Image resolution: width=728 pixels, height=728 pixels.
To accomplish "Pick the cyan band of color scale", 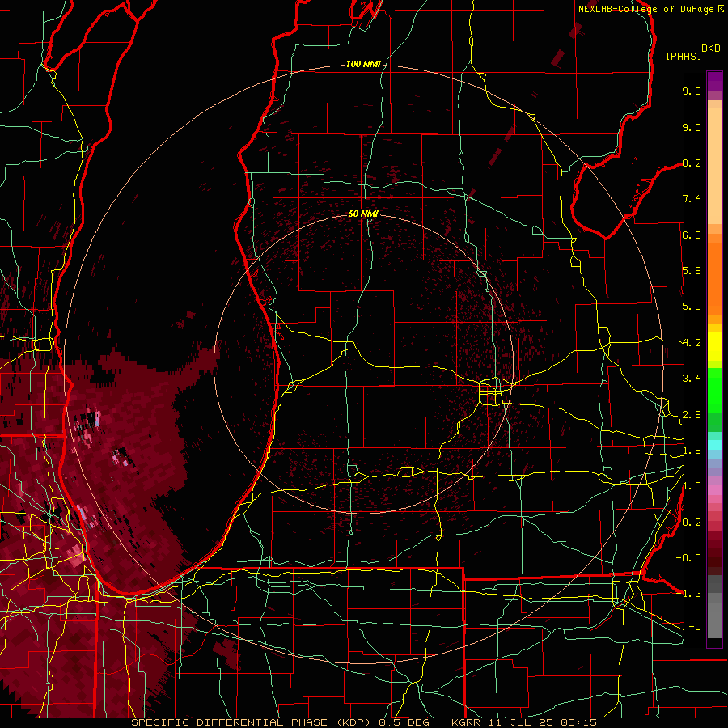I will tap(714, 445).
